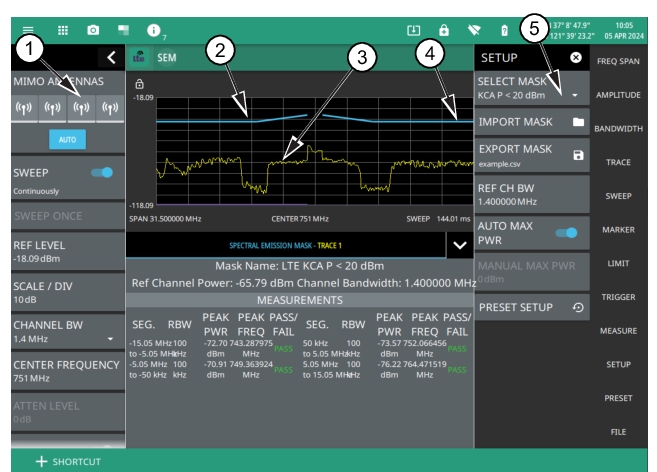Open the Select Mask dropdown
The image size is (657, 472).
[x=577, y=95]
